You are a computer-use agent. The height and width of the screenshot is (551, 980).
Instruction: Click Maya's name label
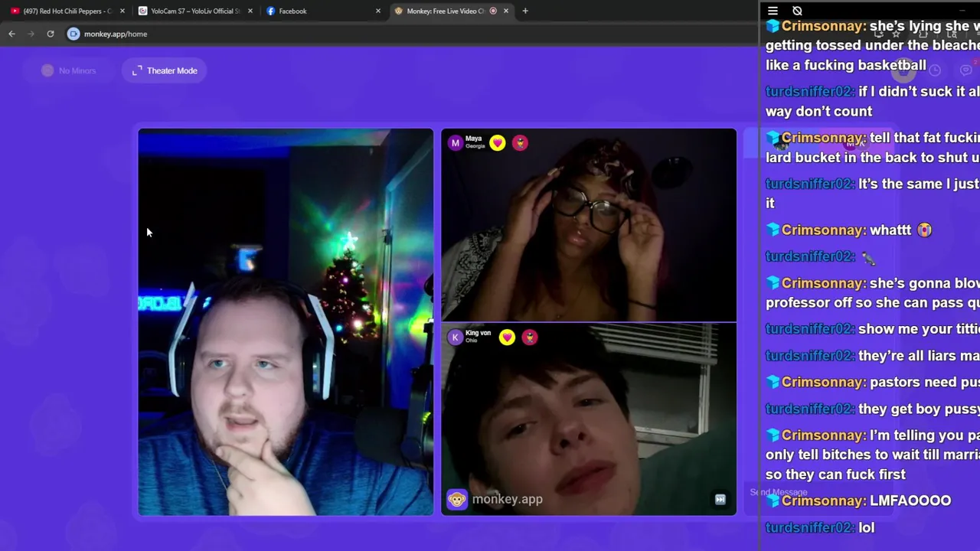(474, 139)
